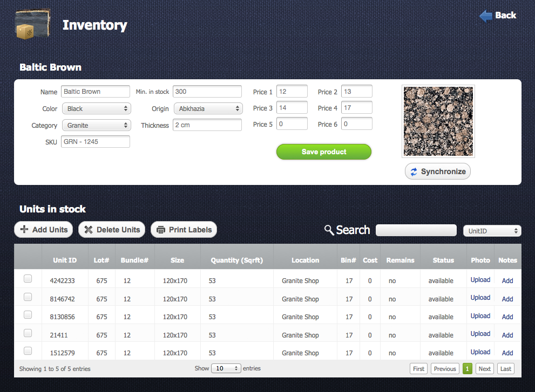Select the checkbox for unit 8130856
Screen dimensions: 535x392
[28, 315]
